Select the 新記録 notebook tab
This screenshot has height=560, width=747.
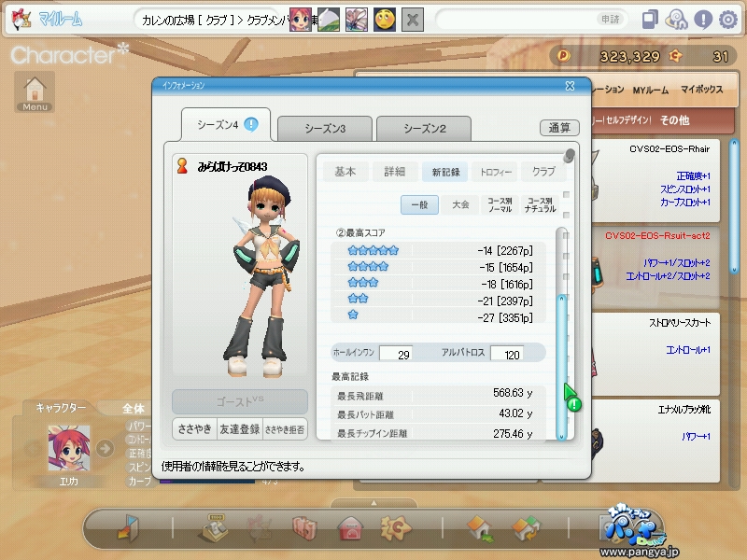click(x=445, y=172)
